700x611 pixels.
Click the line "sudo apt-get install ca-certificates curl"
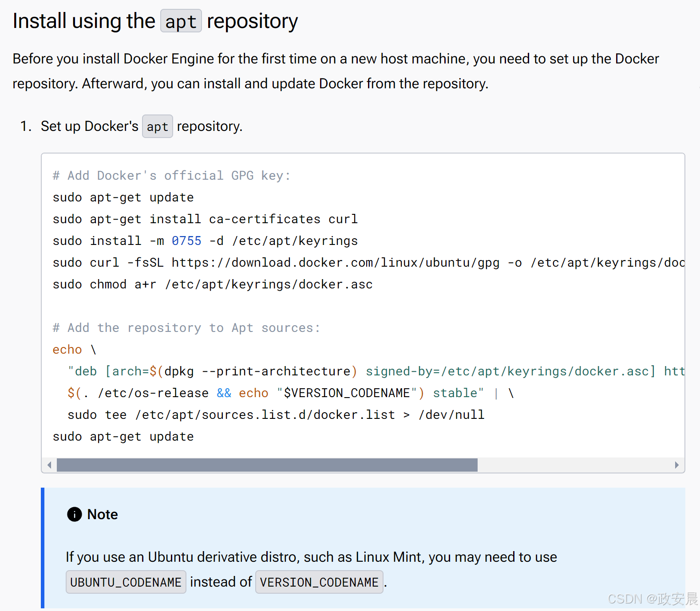pyautogui.click(x=205, y=219)
